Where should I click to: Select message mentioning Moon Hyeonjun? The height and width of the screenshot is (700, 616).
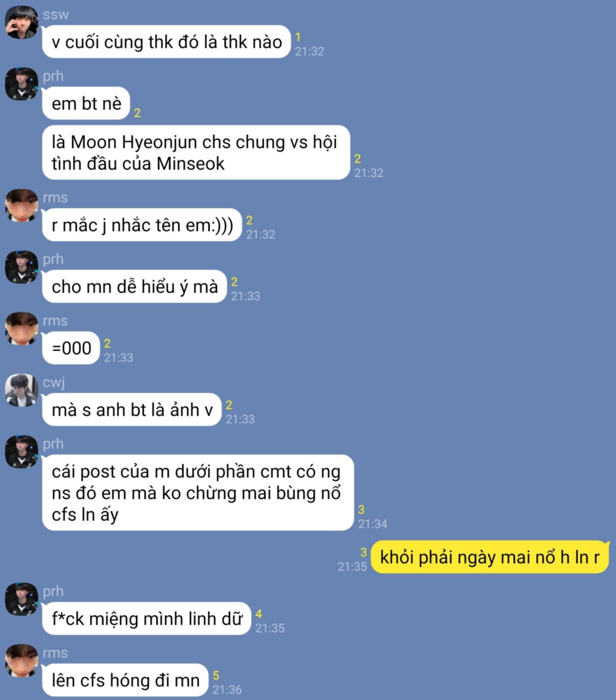196,152
